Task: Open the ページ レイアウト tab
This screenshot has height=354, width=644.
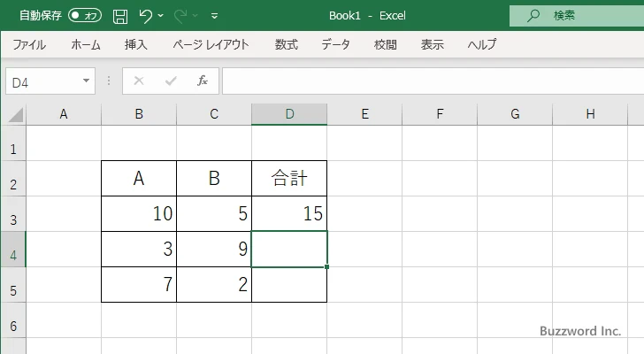Action: [211, 44]
